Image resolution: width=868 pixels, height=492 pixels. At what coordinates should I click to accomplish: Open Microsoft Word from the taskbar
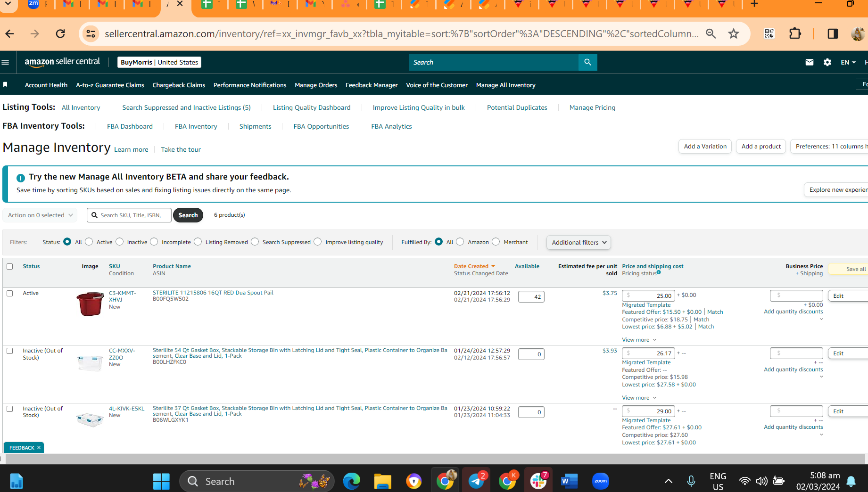coord(569,481)
